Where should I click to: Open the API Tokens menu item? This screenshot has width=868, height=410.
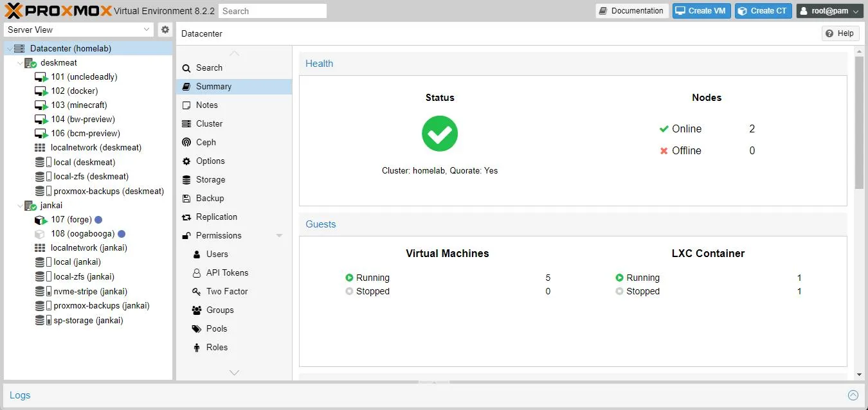[x=234, y=273]
